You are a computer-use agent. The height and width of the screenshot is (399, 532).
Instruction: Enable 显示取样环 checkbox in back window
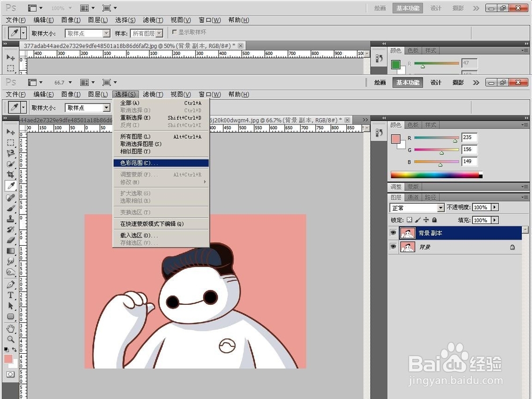174,32
